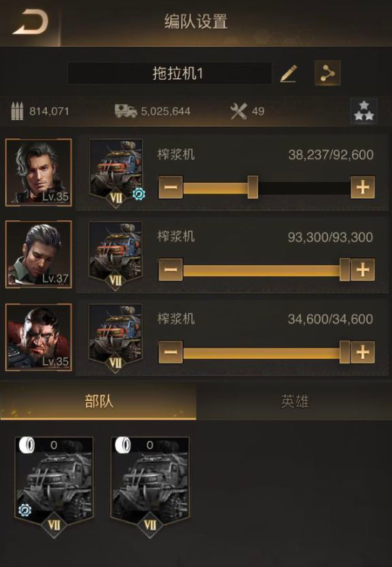
Task: Tap the back arrow icon
Action: [31, 23]
